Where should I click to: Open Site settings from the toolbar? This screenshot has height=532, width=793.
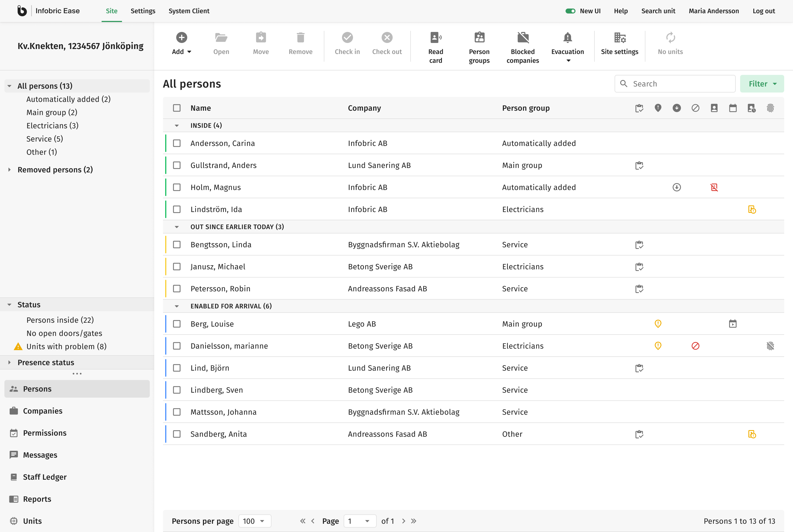point(619,44)
